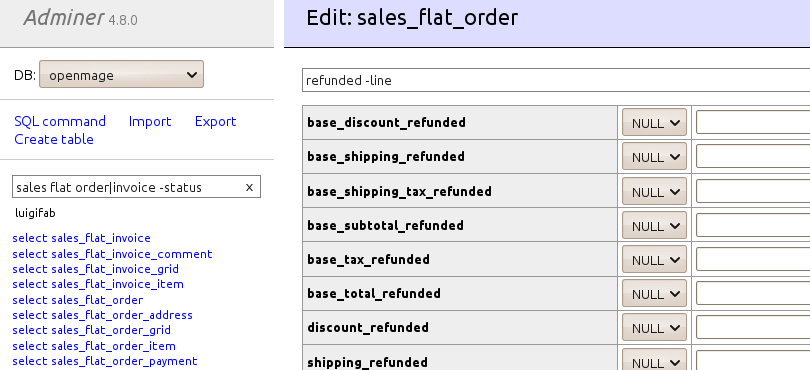Screen dimensions: 810x370
Task: Open the SQL command link
Action: 60,121
